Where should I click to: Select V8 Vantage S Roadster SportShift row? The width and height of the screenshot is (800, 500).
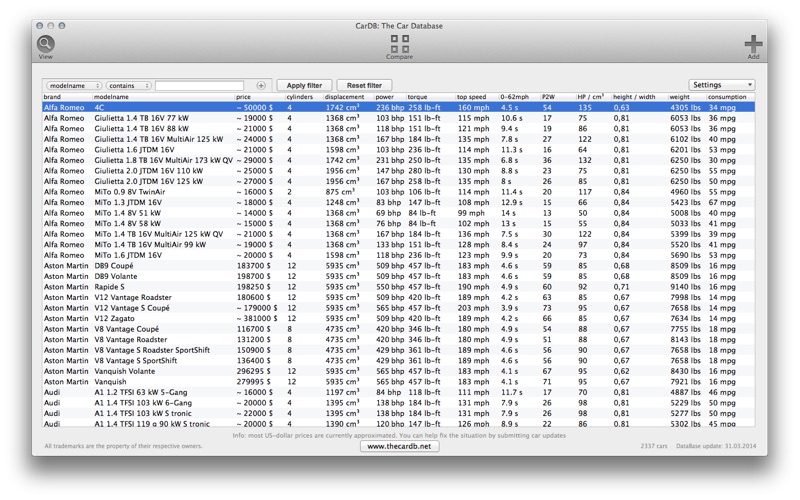[x=398, y=350]
